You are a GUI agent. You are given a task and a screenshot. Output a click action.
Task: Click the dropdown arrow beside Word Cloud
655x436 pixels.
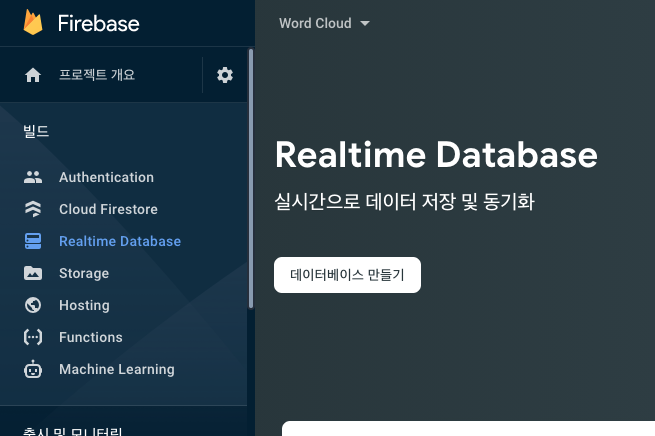[x=365, y=23]
